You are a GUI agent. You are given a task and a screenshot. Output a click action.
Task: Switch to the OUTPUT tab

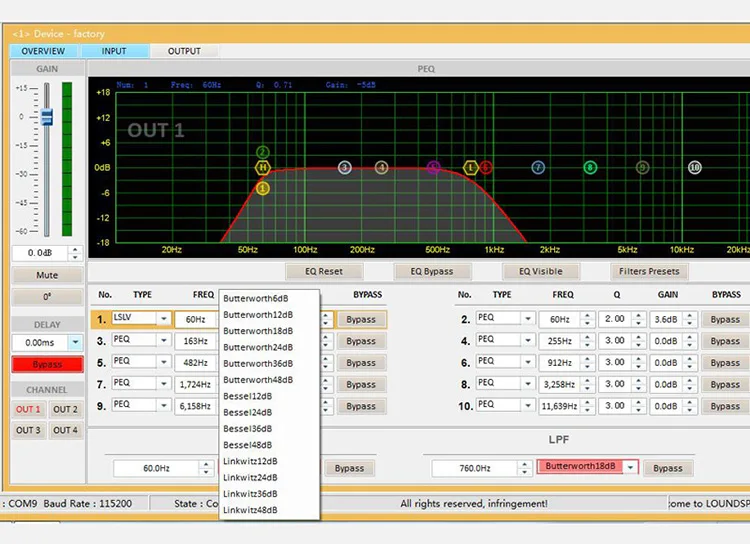184,51
